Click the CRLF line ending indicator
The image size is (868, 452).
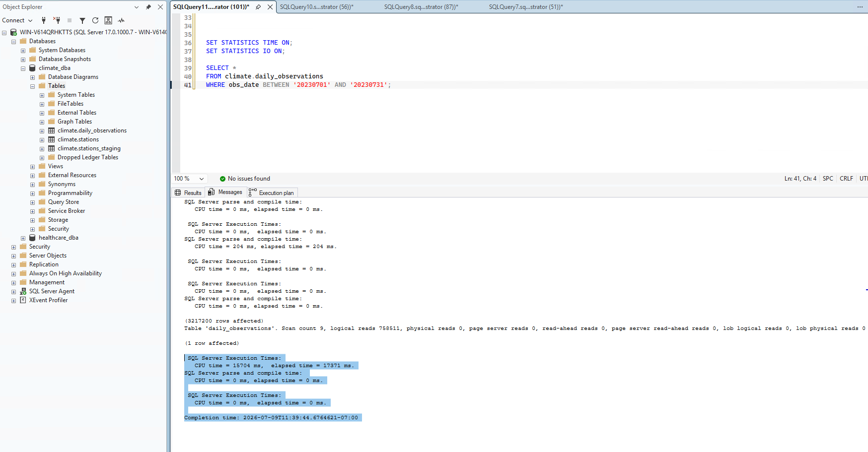846,179
